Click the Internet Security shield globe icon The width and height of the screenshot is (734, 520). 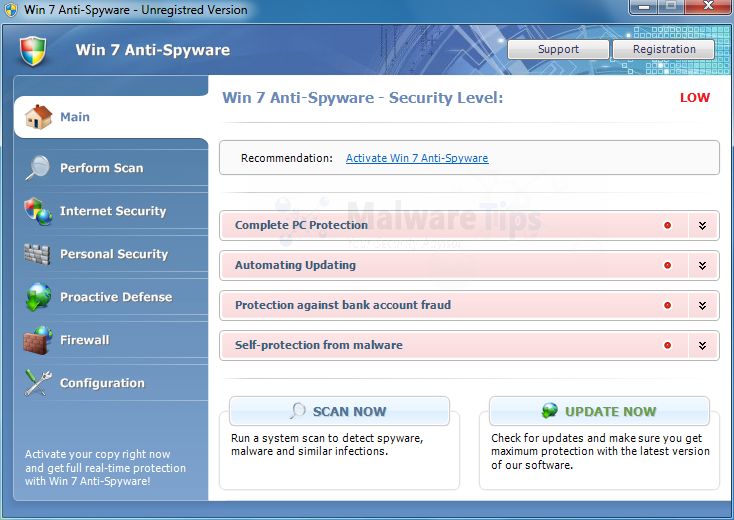click(38, 211)
